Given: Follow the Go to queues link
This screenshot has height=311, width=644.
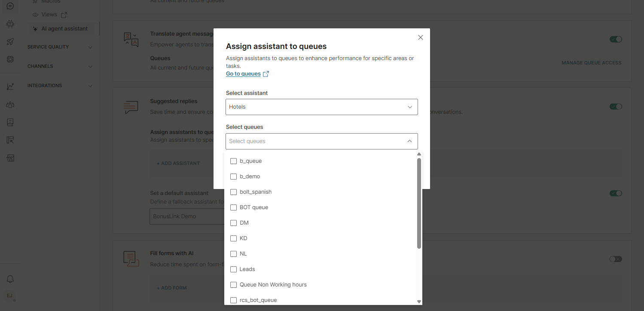Looking at the screenshot, I should (243, 74).
